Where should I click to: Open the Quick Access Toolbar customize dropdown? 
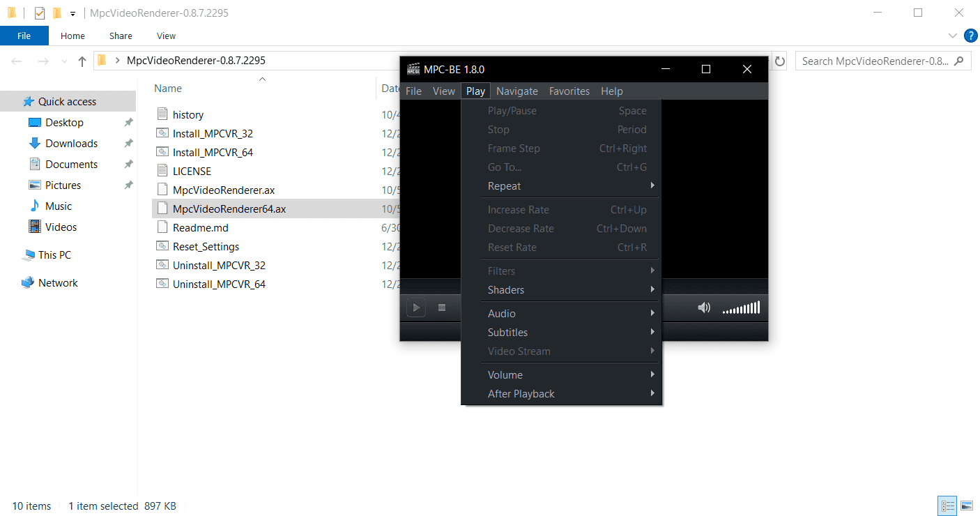pos(72,13)
